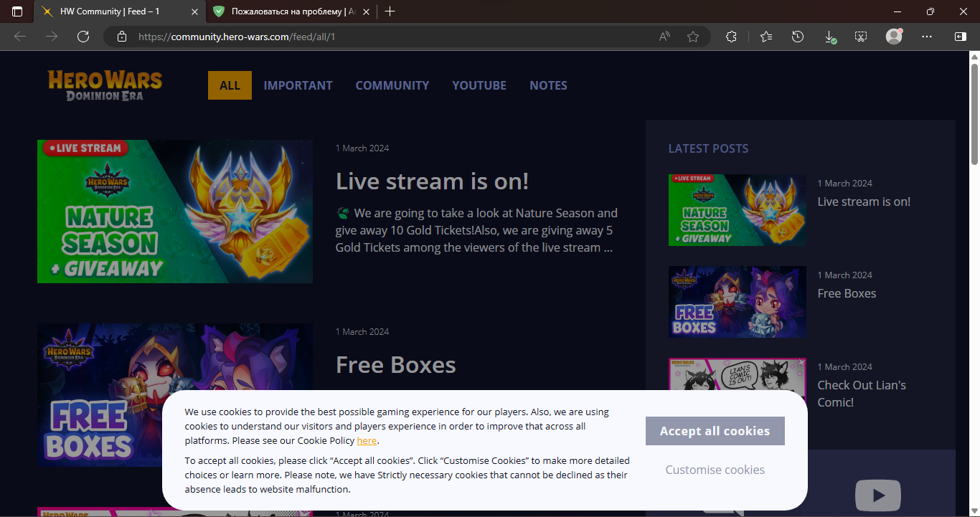Click the Customise cookies link
This screenshot has width=980, height=517.
pos(715,470)
